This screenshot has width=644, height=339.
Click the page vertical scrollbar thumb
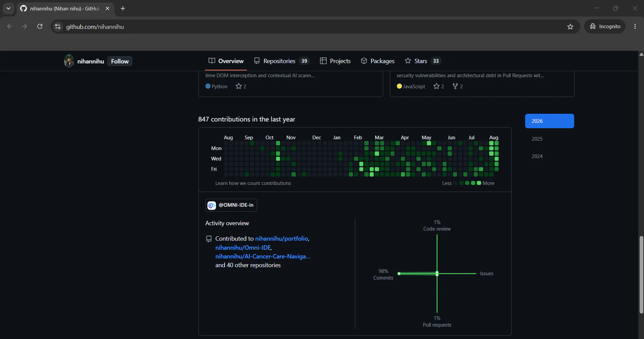[x=641, y=275]
